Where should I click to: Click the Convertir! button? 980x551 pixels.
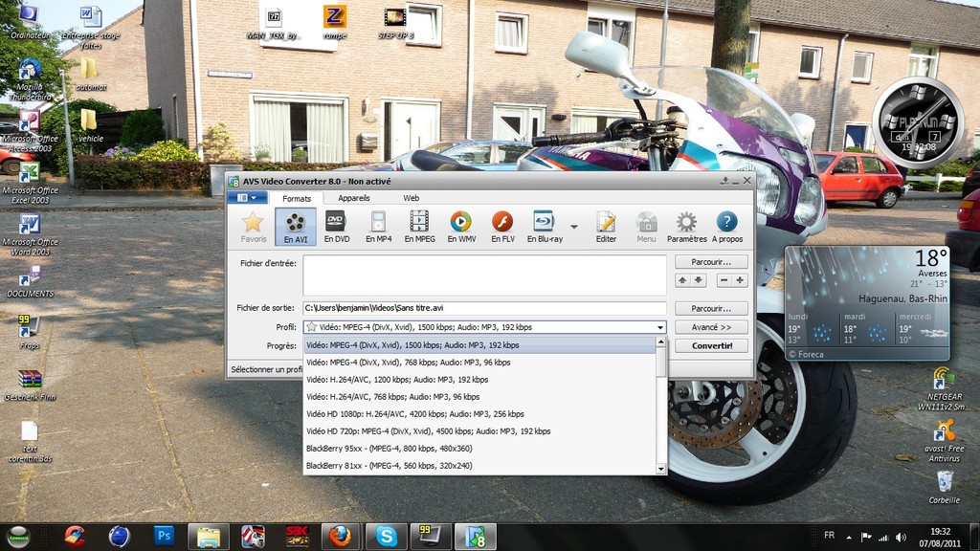pos(711,345)
